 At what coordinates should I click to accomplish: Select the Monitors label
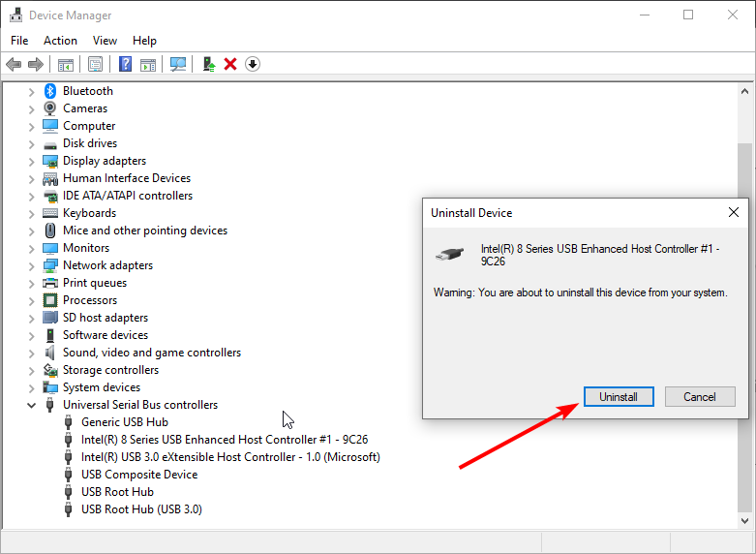coord(86,248)
